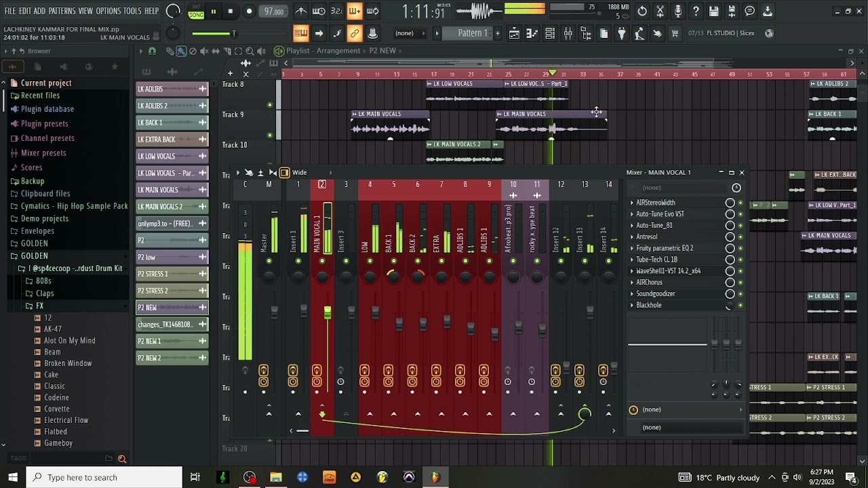Open the shopping cart content library icon
The width and height of the screenshot is (868, 488).
(675, 33)
